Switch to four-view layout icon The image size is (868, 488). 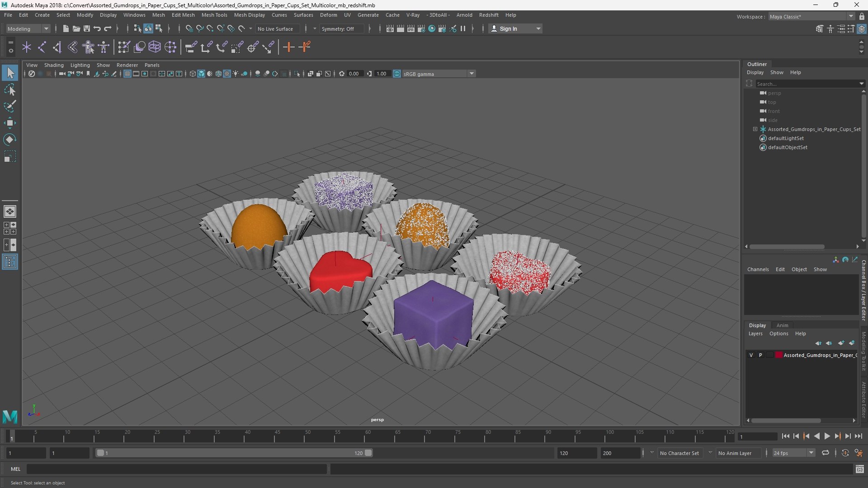(10, 228)
